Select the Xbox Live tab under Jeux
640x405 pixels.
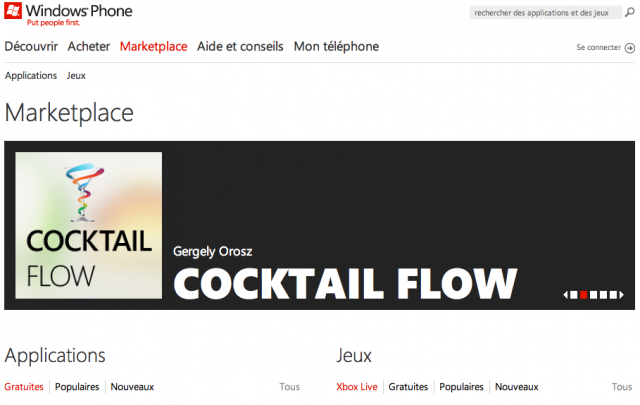pyautogui.click(x=357, y=387)
